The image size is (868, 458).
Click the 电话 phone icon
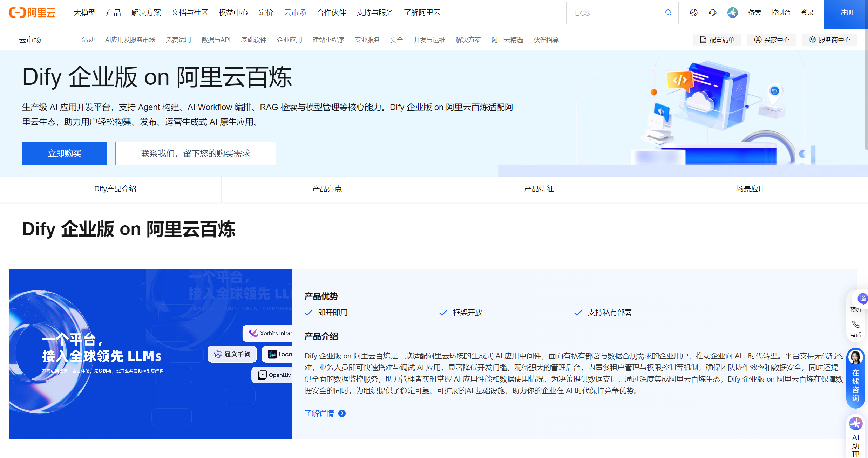[x=855, y=324]
